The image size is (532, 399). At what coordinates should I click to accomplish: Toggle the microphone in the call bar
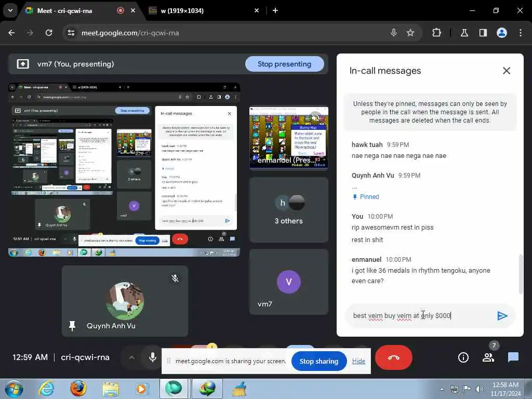[153, 357]
